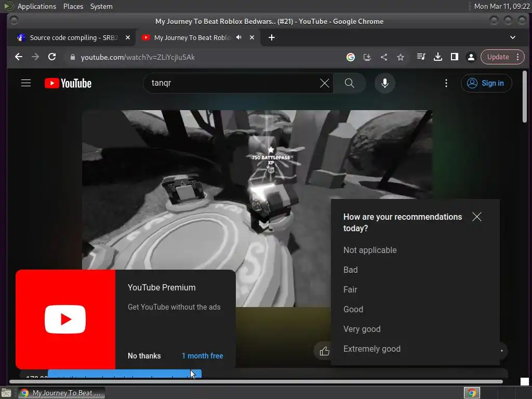This screenshot has width=532, height=399.
Task: Open the Places menu
Action: tap(73, 6)
